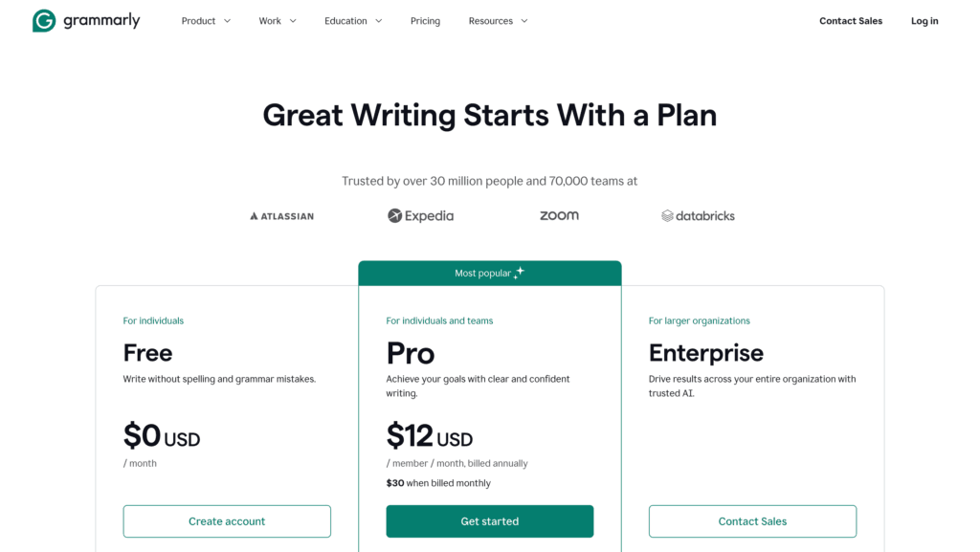Open the Work dropdown menu
Image resolution: width=980 pixels, height=552 pixels.
pos(278,21)
